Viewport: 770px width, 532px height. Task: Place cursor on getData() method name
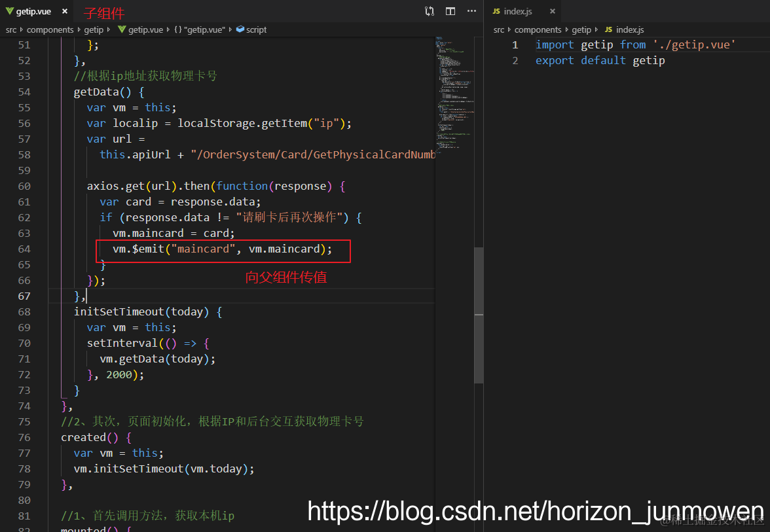click(102, 92)
